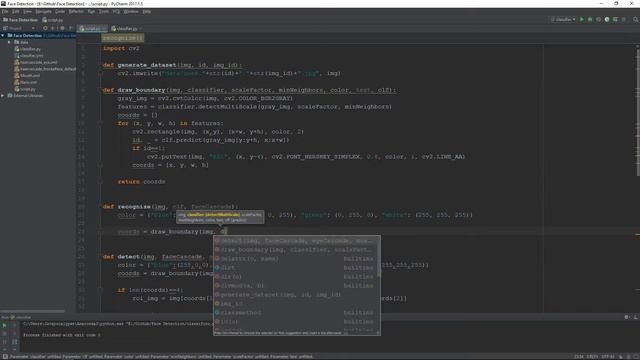Click the line separator indicator in status bar
This screenshot has height=360, width=640.
[x=592, y=357]
